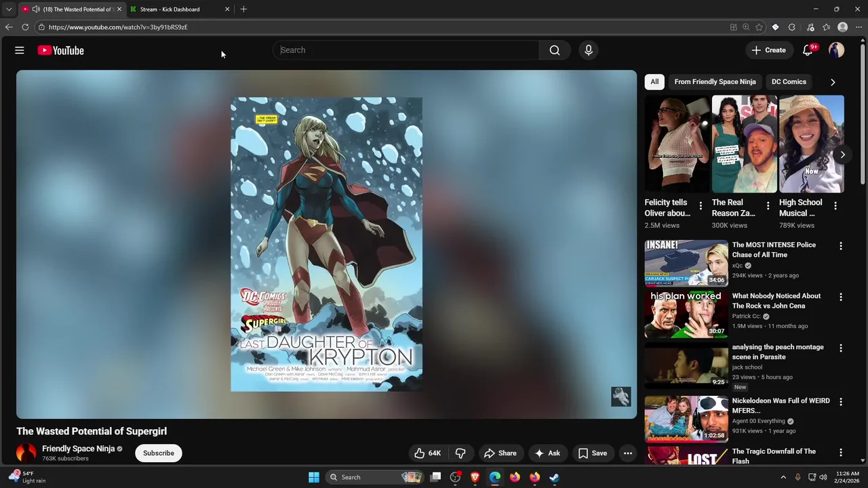Screen dimensions: 868x488
Task: Open the Patrick Cc: channel name
Action: pos(746,316)
